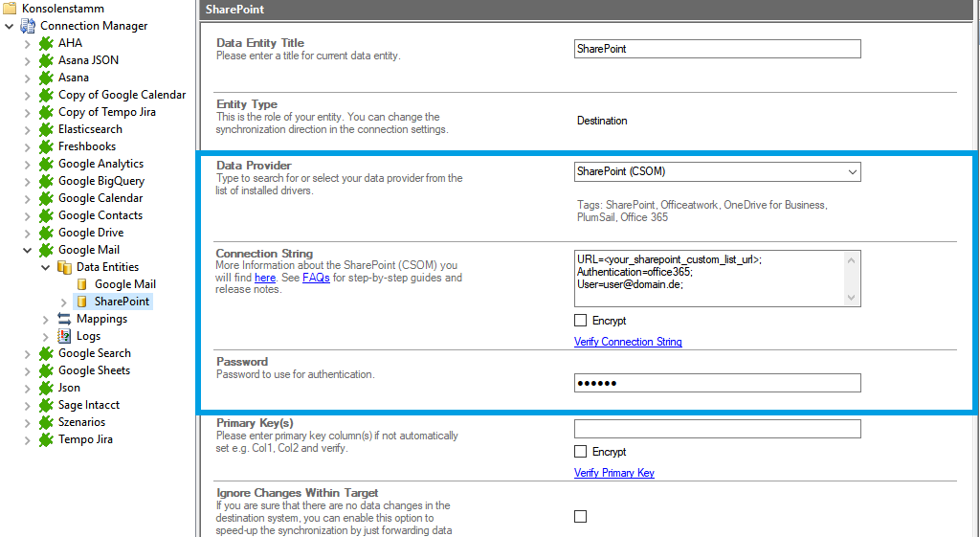
Task: Open the FAQs link
Action: click(316, 278)
